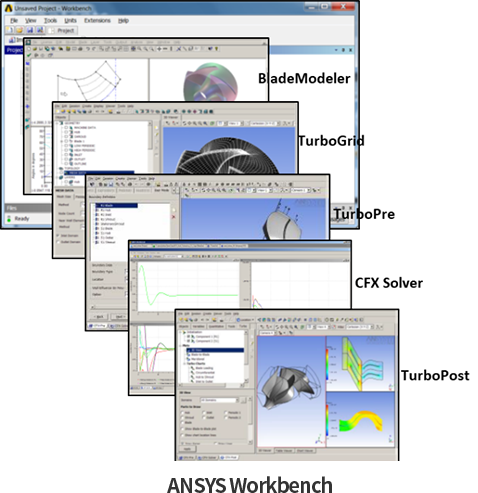478x493 pixels.
Task: Switch to the Variables tab in TurboPost
Action: pos(198,326)
